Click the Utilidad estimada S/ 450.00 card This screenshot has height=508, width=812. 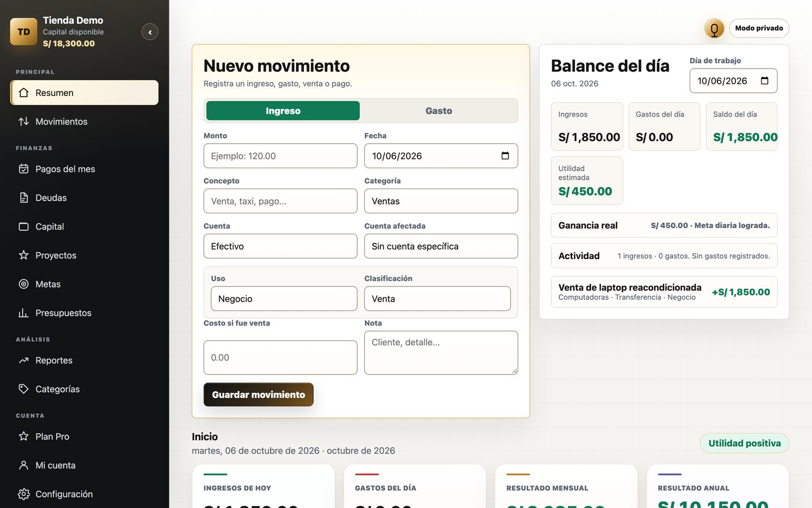(x=587, y=181)
